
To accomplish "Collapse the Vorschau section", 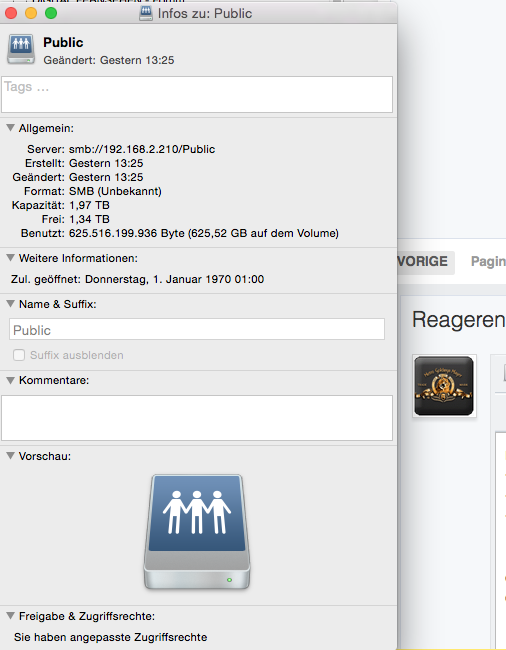I will (x=11, y=456).
